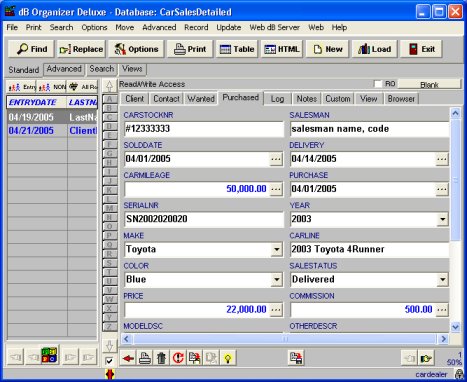The image size is (467, 382).
Task: Switch to the Client tab
Action: tap(134, 99)
